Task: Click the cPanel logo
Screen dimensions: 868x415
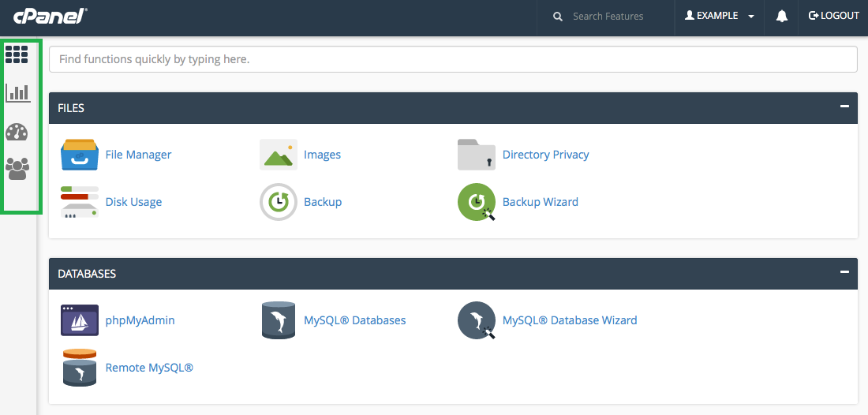Action: click(x=51, y=16)
